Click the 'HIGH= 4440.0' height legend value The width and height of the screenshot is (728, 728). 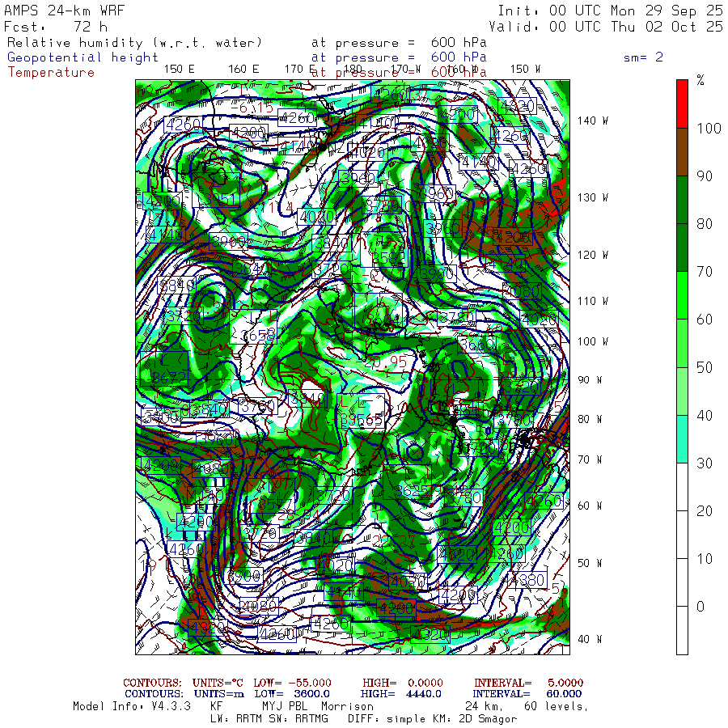[400, 694]
